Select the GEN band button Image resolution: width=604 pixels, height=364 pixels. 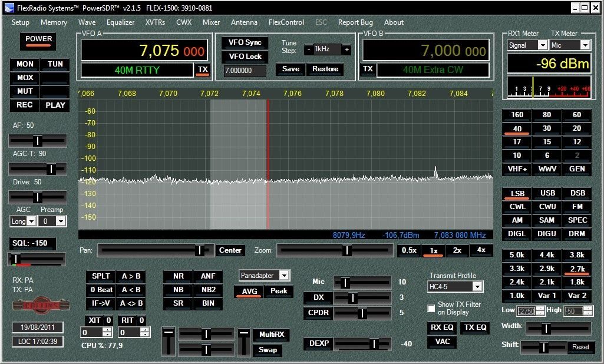tap(577, 168)
